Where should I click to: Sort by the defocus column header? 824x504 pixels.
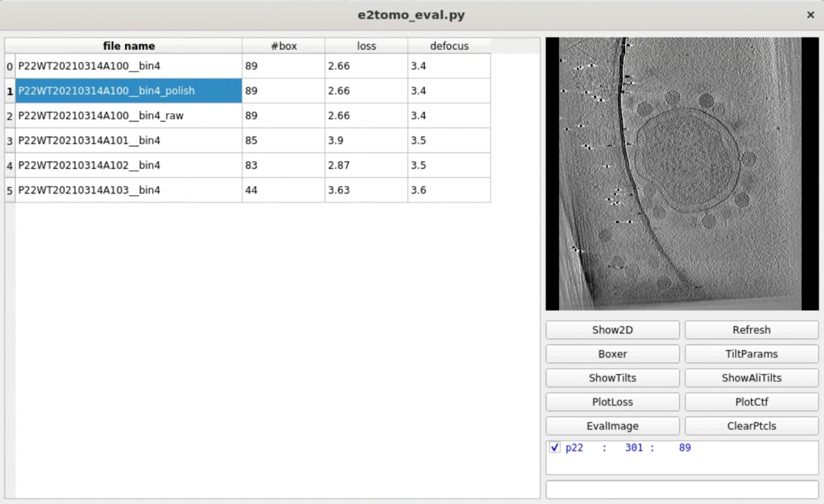point(449,46)
